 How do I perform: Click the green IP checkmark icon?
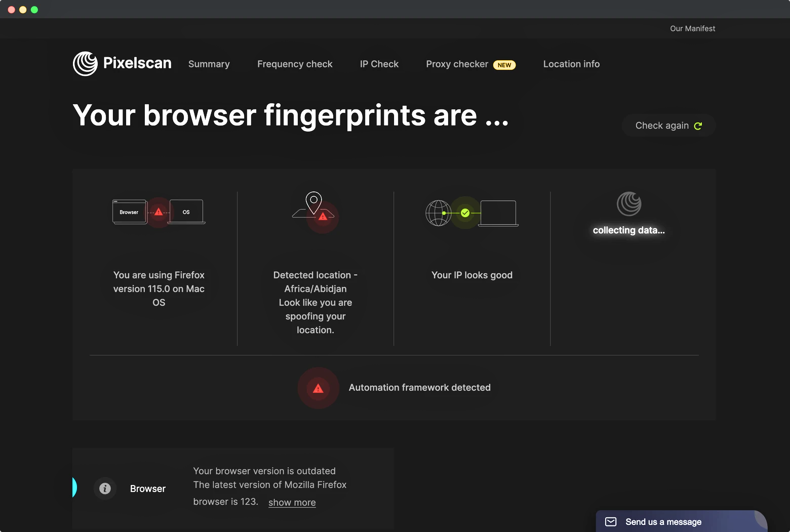click(x=465, y=213)
